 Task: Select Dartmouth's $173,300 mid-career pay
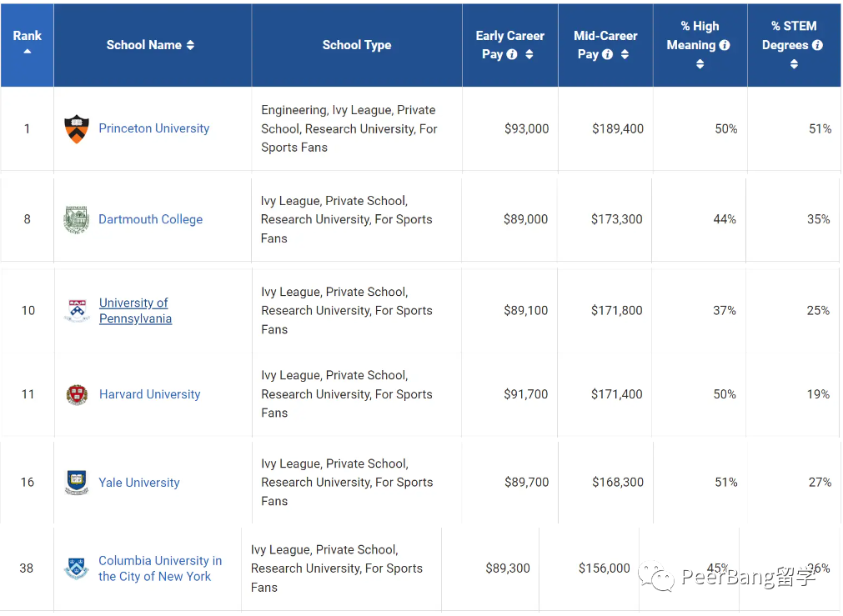click(x=617, y=219)
